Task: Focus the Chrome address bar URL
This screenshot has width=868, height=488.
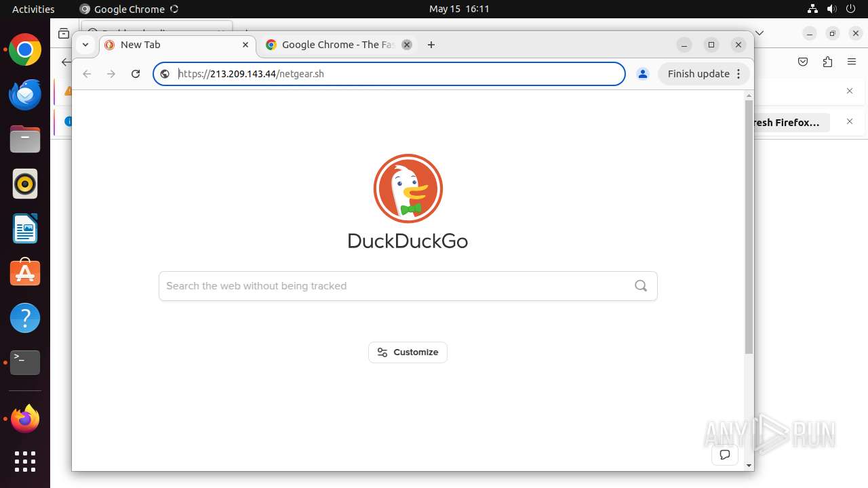Action: (x=389, y=74)
